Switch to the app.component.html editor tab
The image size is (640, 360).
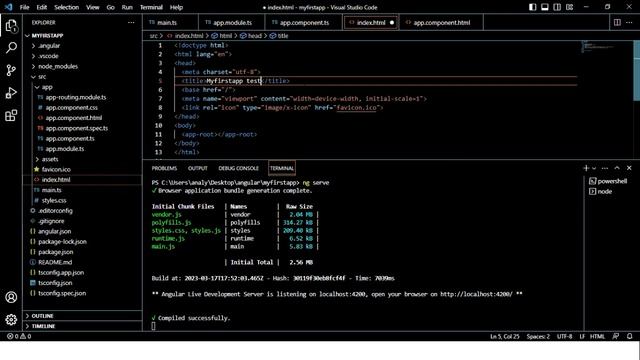pyautogui.click(x=441, y=22)
